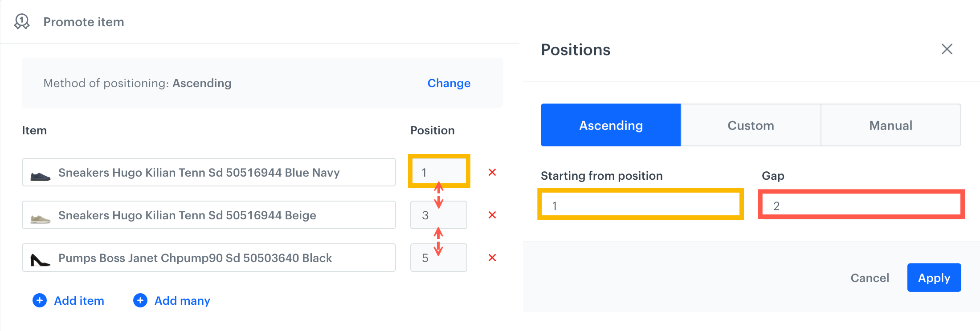Open the Manual positioning tab
The image size is (980, 331).
pos(890,125)
